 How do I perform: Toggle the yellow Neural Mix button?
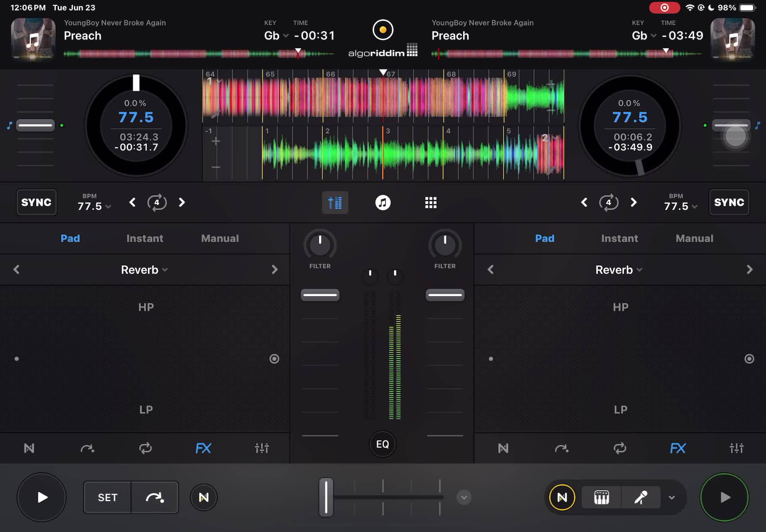[562, 497]
